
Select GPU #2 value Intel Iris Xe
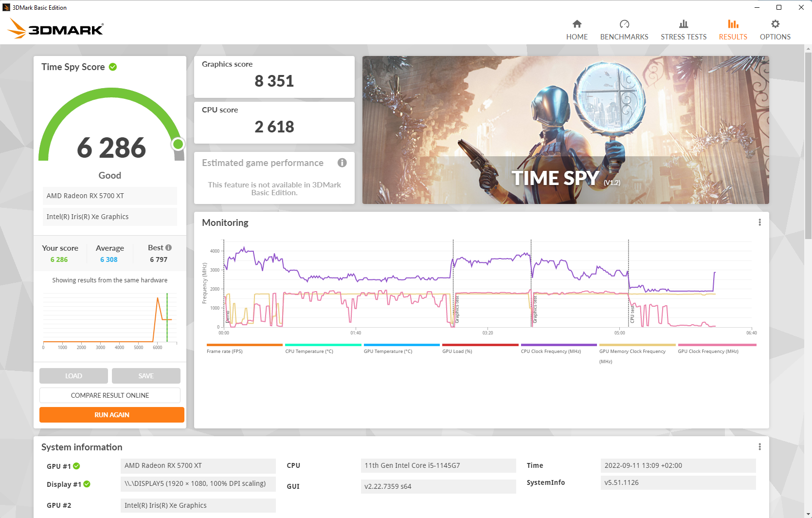point(198,505)
